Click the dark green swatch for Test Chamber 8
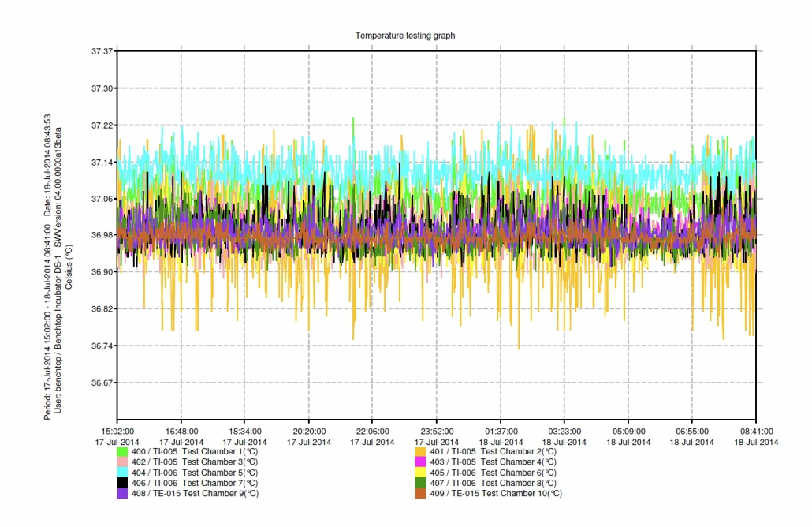The width and height of the screenshot is (812, 527). (x=419, y=482)
